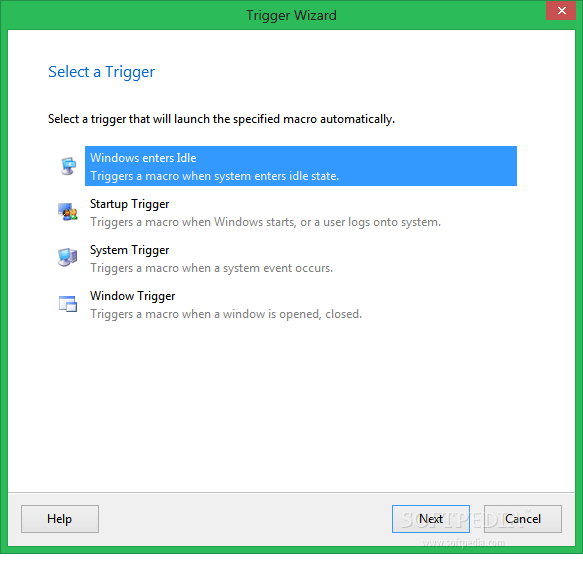Image resolution: width=583 pixels, height=561 pixels.
Task: Select the 'Windows enters Idle' title
Action: pyautogui.click(x=143, y=158)
